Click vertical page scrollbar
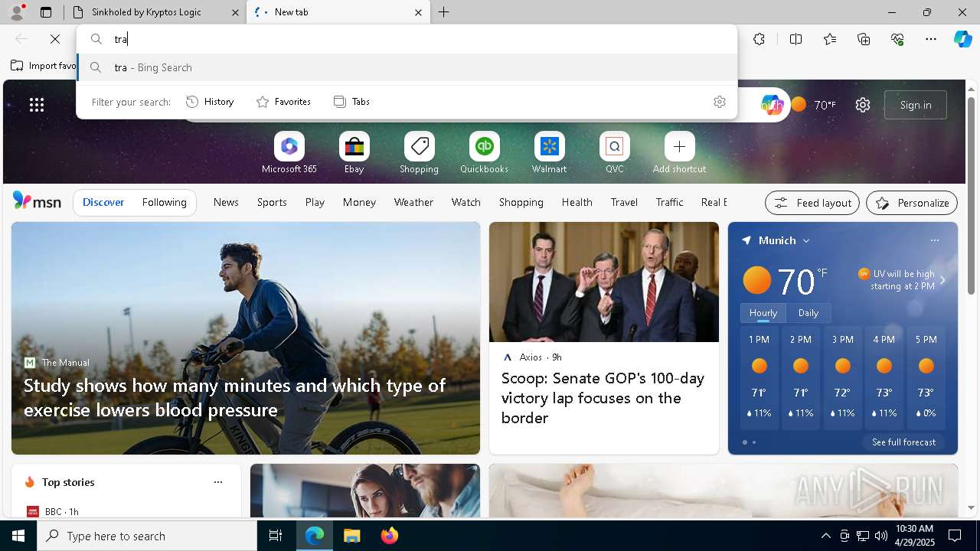 click(x=971, y=196)
